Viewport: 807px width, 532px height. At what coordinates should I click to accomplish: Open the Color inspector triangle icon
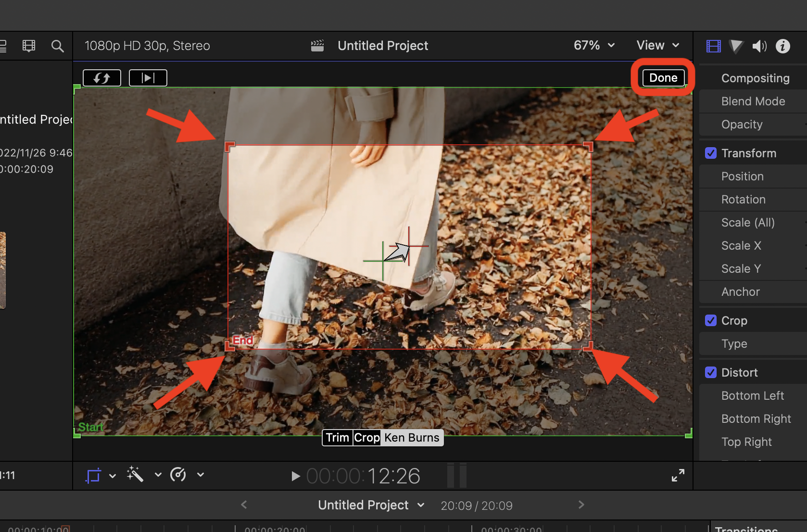point(736,46)
